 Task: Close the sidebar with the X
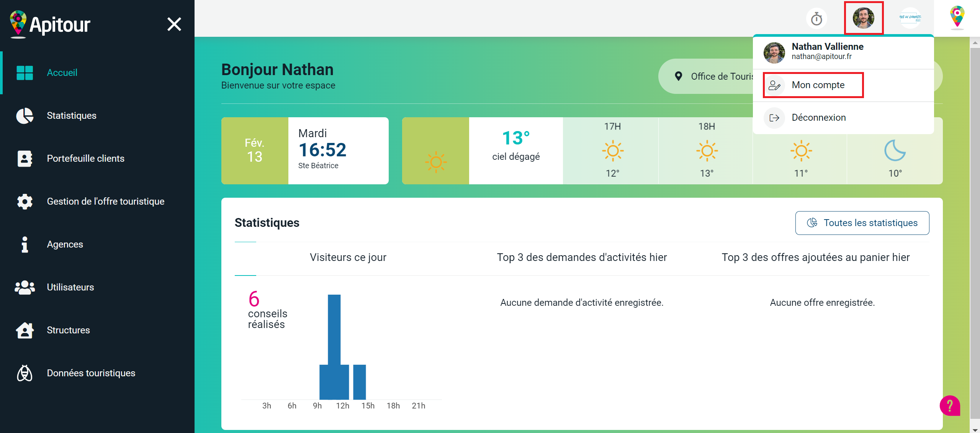[174, 24]
